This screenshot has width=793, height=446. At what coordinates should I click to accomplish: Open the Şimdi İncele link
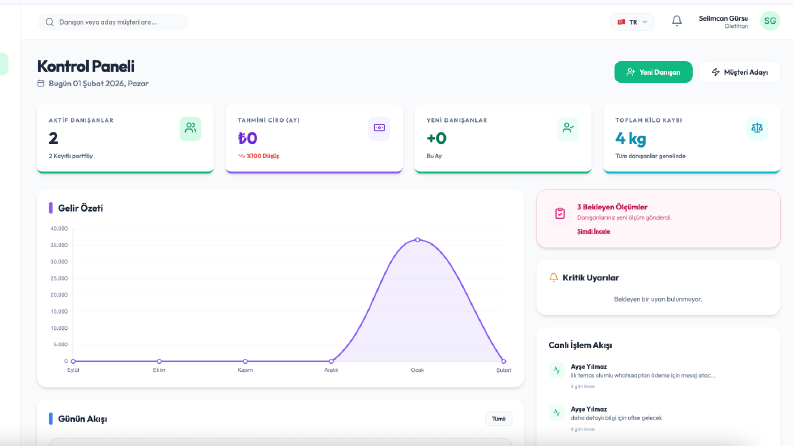point(593,232)
